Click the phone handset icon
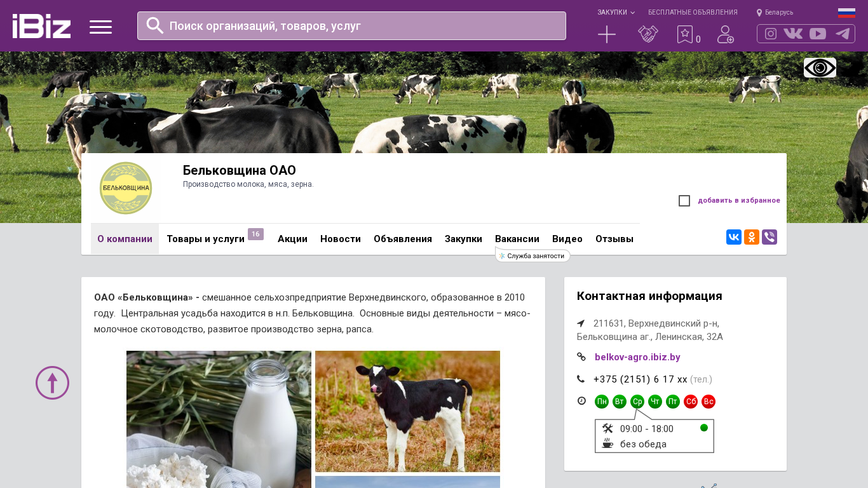Screen dimensions: 868x488 581,379
